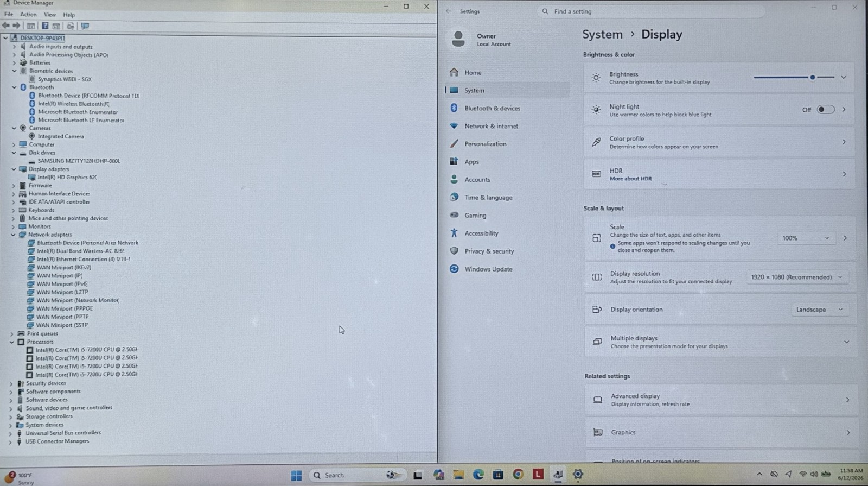Open the clock and date in taskbar
Image resolution: width=868 pixels, height=486 pixels.
(x=851, y=475)
